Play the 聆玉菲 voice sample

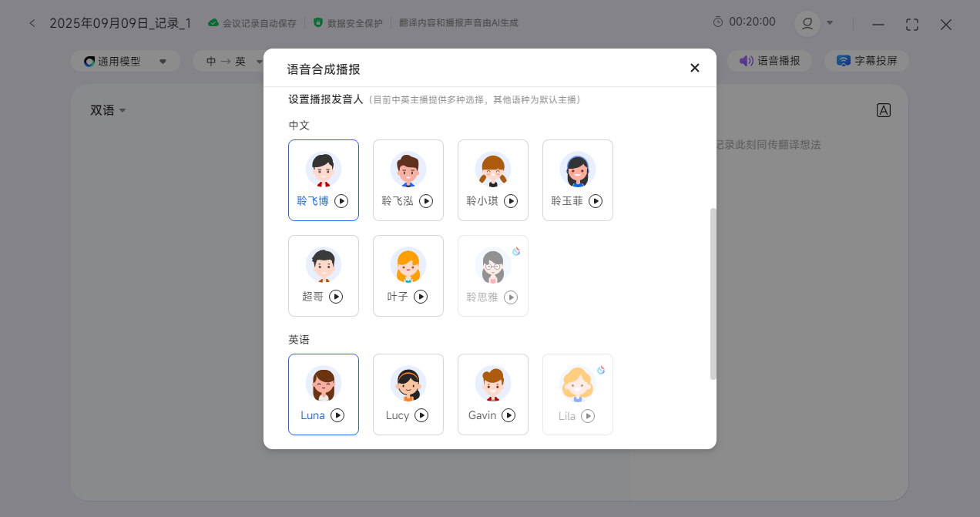596,201
